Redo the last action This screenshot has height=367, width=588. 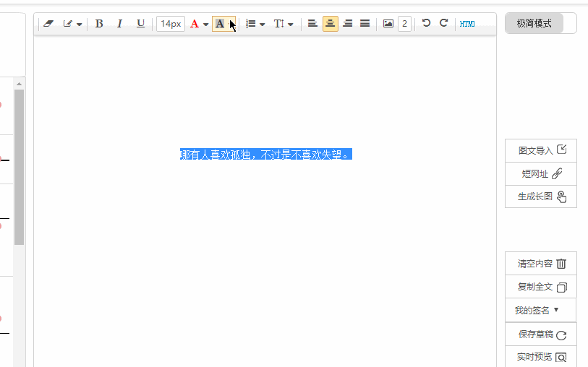[x=443, y=23]
